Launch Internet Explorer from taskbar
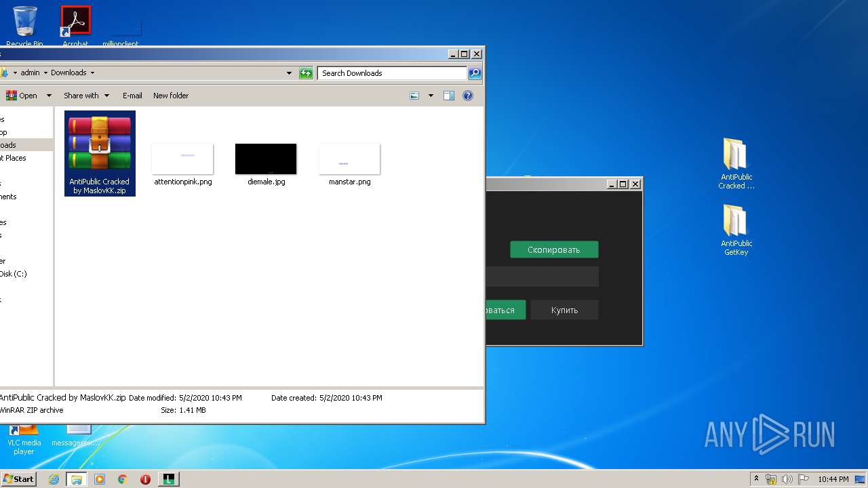 tap(54, 479)
